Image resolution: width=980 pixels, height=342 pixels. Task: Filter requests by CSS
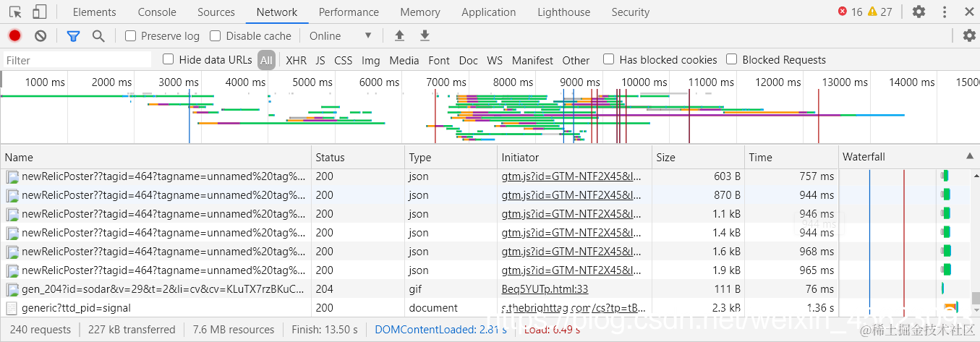click(343, 60)
